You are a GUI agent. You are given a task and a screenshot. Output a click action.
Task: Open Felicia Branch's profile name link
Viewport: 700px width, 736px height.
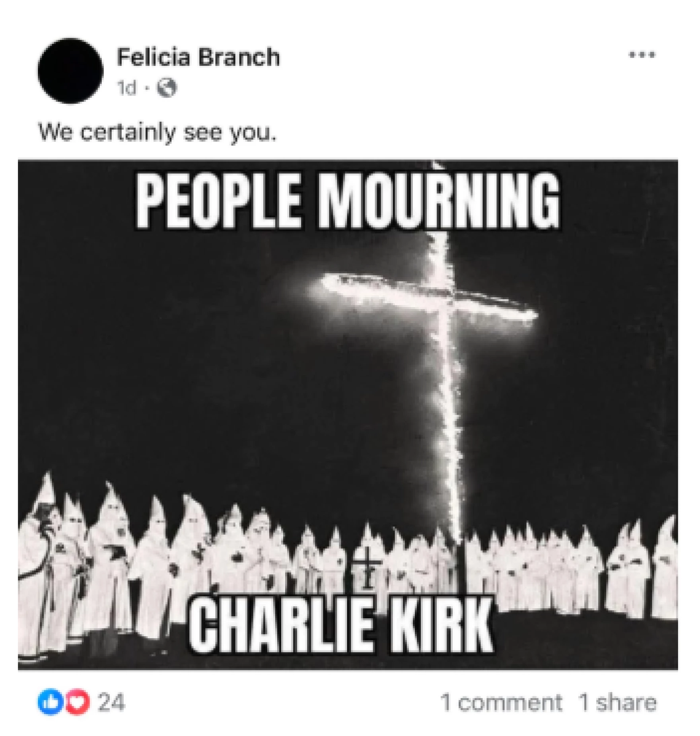198,57
